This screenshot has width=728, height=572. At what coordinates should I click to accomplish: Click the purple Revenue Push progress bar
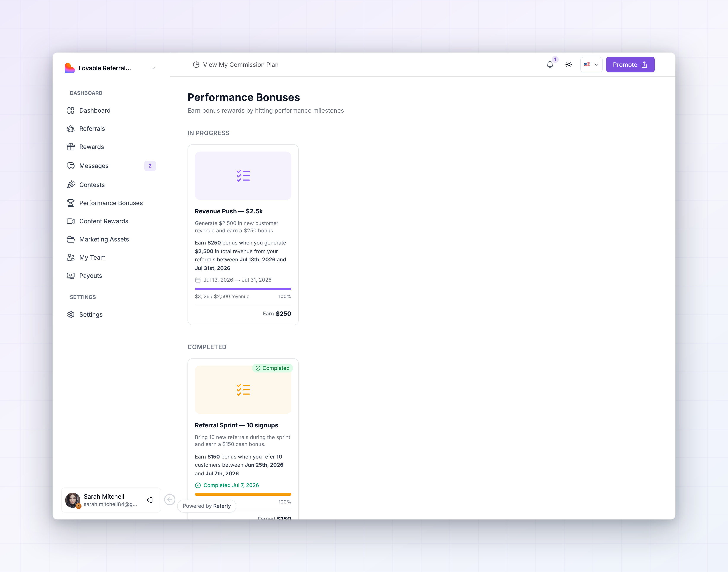click(x=243, y=289)
